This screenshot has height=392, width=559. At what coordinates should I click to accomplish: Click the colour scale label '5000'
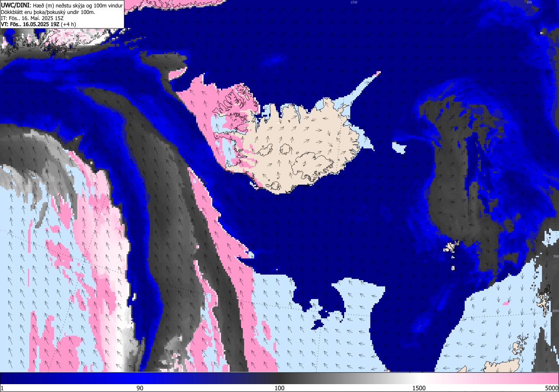pyautogui.click(x=552, y=388)
